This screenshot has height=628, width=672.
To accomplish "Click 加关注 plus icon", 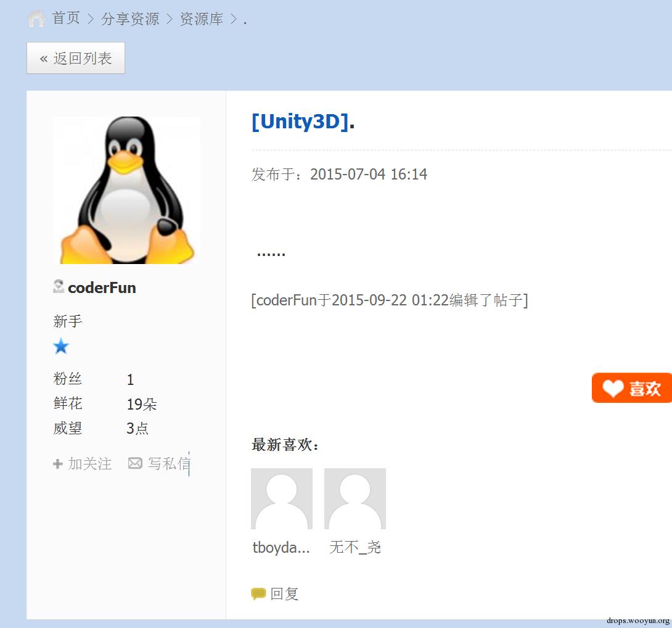I will tap(58, 464).
